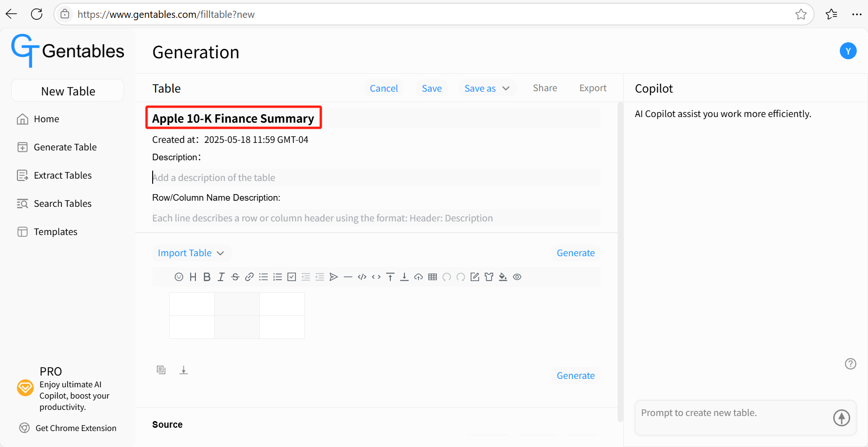
Task: Click the cloud upload icon
Action: (418, 277)
